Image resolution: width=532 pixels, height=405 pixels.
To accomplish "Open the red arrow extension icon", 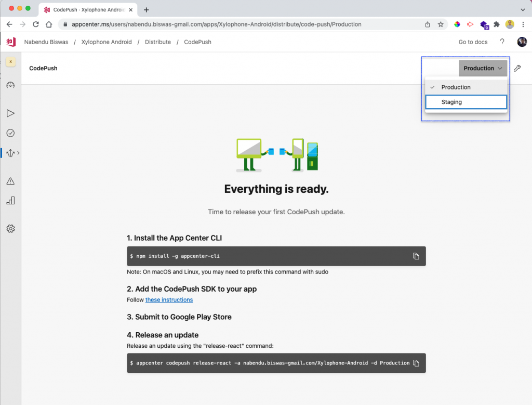I will click(x=470, y=24).
